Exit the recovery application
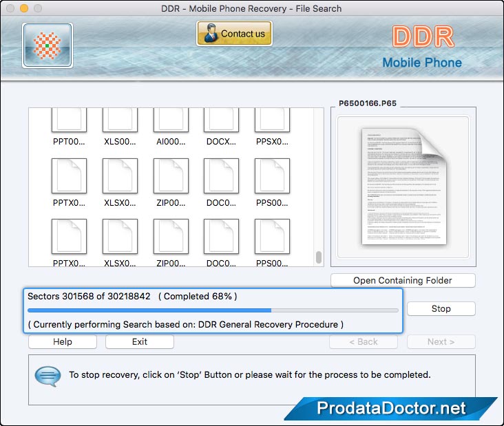504x426 pixels. pyautogui.click(x=140, y=342)
